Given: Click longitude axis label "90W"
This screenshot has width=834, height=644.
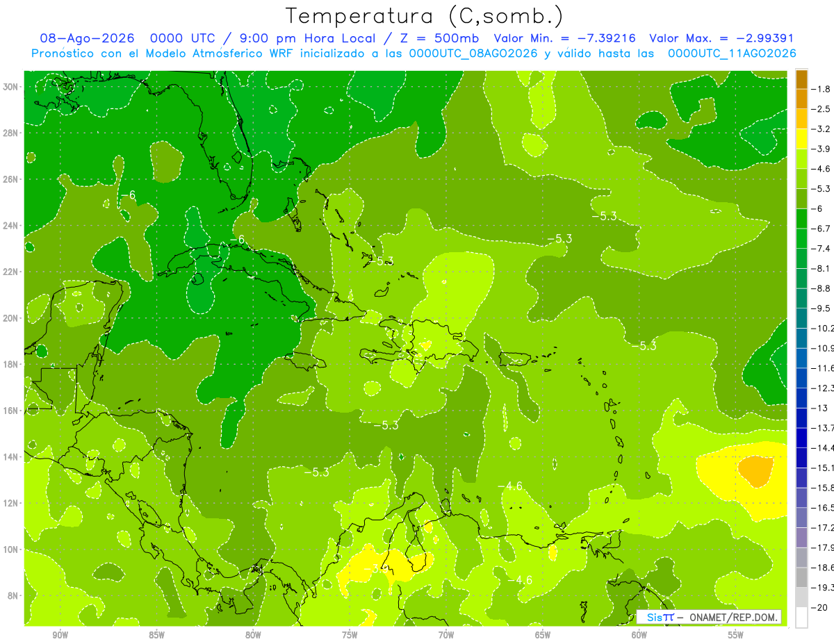Looking at the screenshot, I should [60, 635].
